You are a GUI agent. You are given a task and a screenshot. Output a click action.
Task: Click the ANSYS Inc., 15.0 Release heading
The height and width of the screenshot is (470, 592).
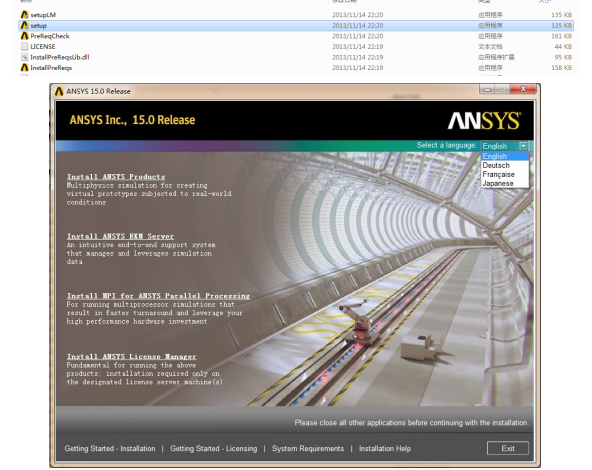pos(133,120)
